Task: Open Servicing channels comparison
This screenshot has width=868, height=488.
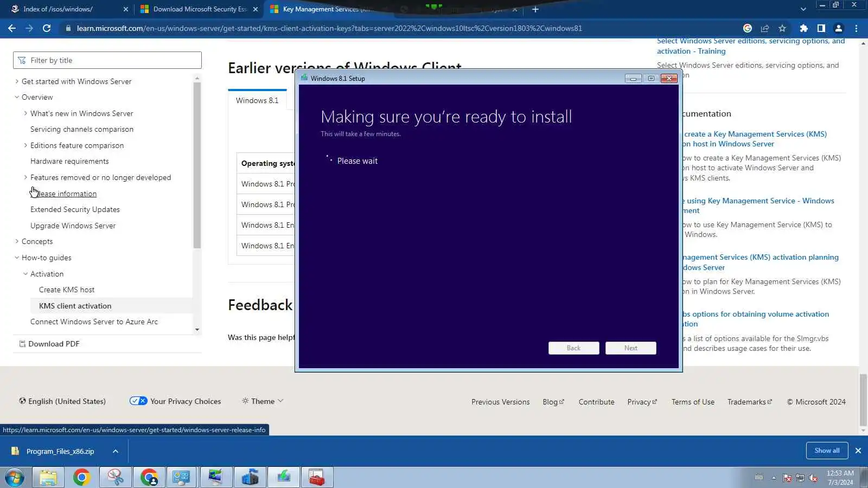Action: 82,129
